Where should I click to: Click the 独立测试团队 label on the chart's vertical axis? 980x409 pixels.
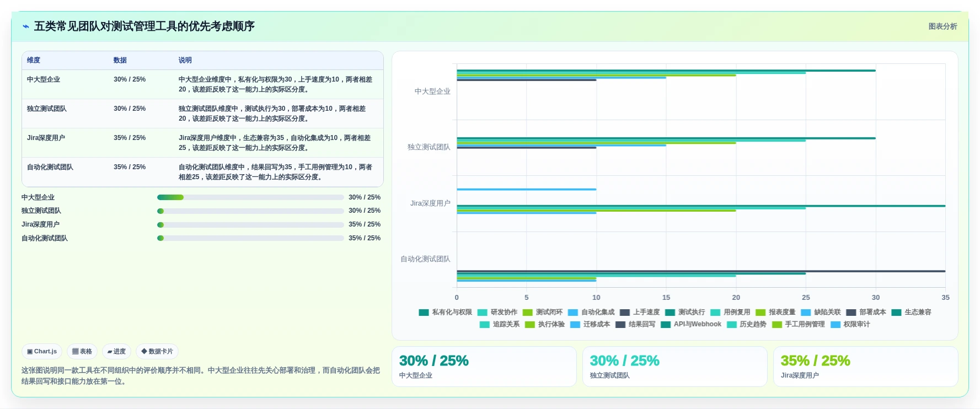pos(429,147)
